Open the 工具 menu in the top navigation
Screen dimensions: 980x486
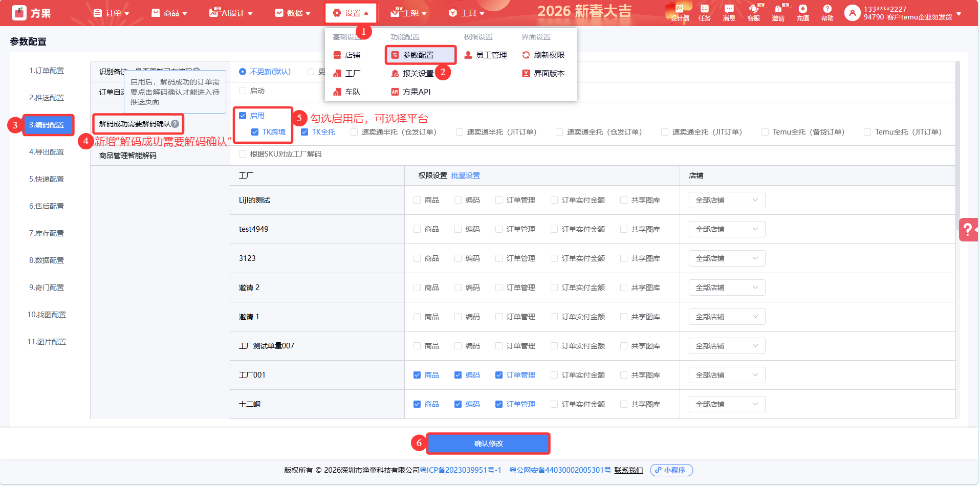(466, 13)
